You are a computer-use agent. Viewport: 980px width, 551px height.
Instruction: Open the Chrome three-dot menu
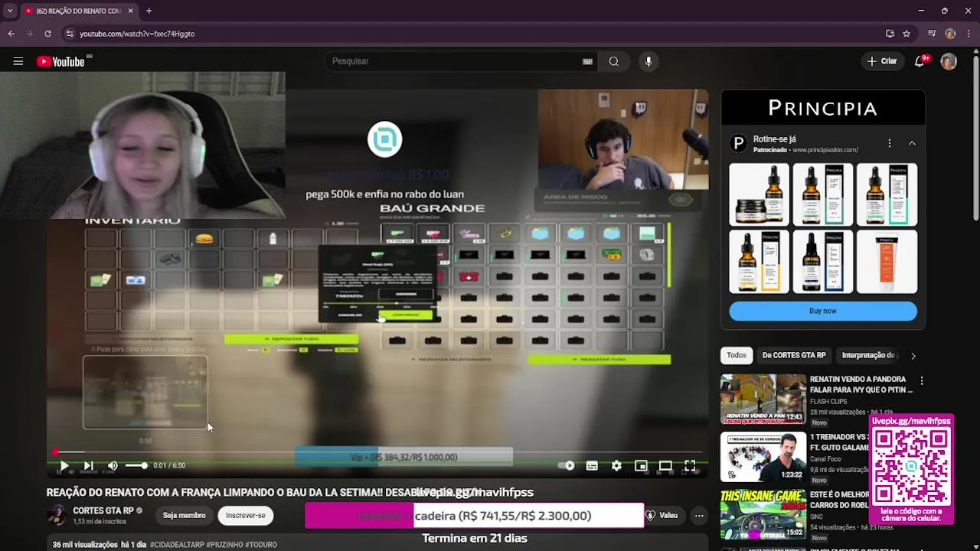click(969, 34)
